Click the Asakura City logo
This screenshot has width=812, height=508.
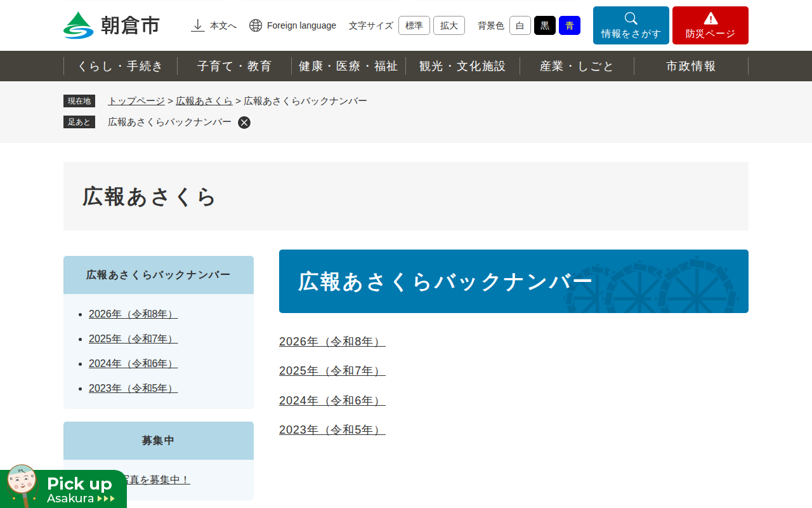click(112, 25)
